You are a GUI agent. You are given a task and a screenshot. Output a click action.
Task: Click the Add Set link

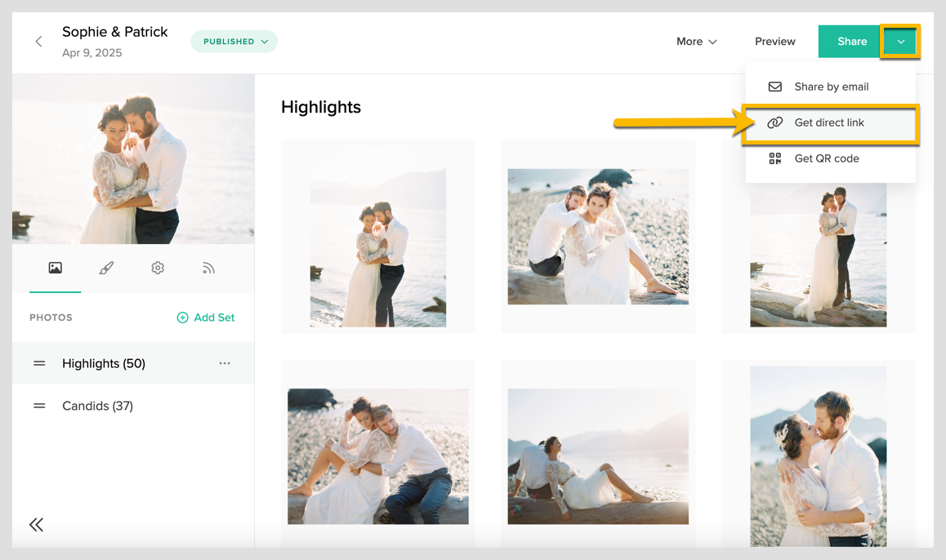pos(206,318)
